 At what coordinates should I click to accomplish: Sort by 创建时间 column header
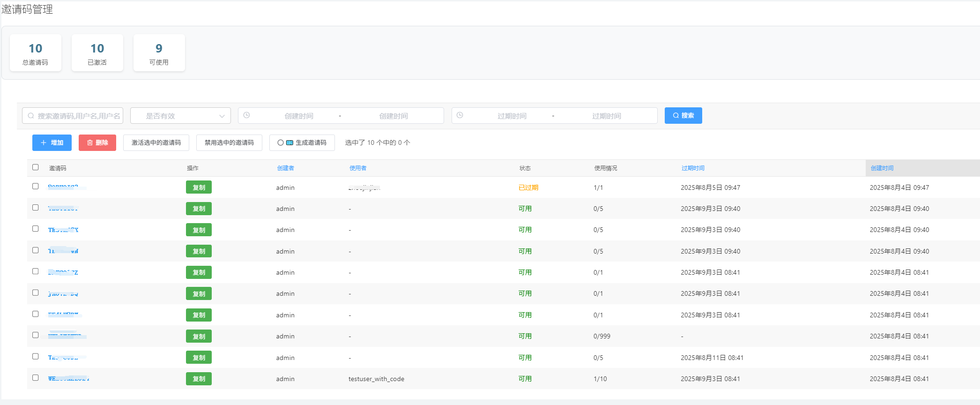[882, 168]
